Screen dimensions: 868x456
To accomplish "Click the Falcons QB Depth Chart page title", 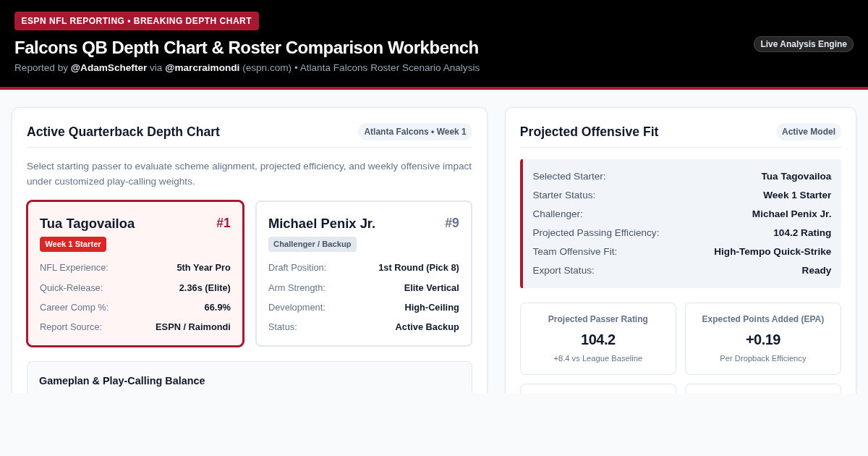I will click(x=247, y=48).
